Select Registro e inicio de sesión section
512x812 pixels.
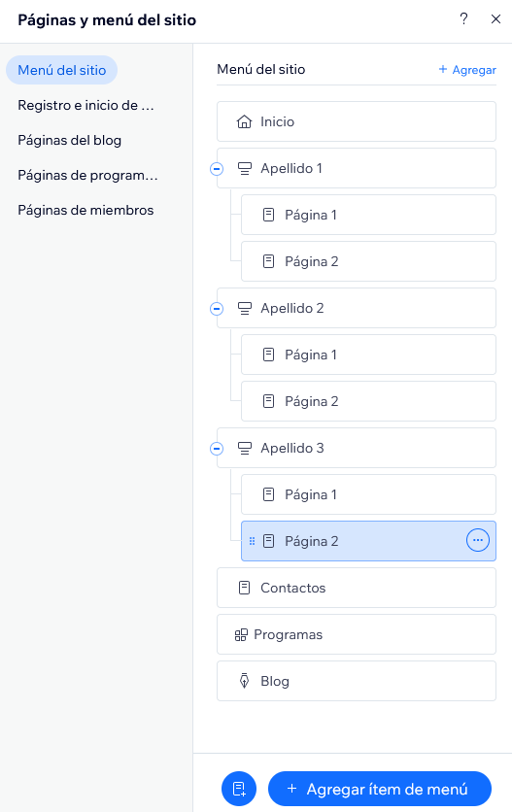pos(86,105)
